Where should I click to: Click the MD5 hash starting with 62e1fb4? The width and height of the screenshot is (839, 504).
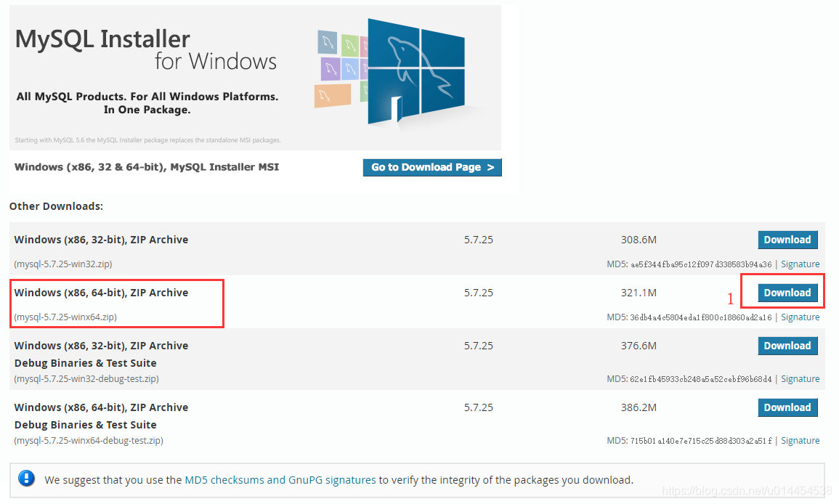tap(701, 379)
